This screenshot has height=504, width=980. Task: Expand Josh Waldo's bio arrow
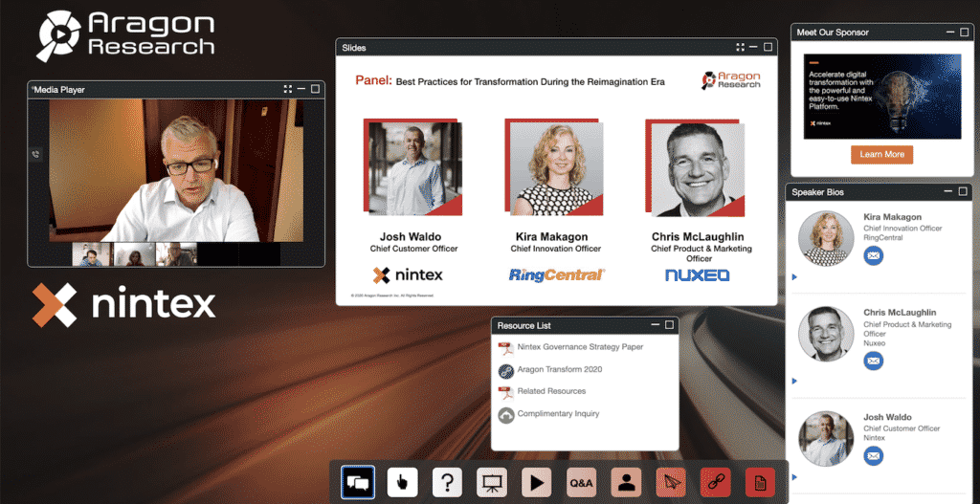pos(795,477)
